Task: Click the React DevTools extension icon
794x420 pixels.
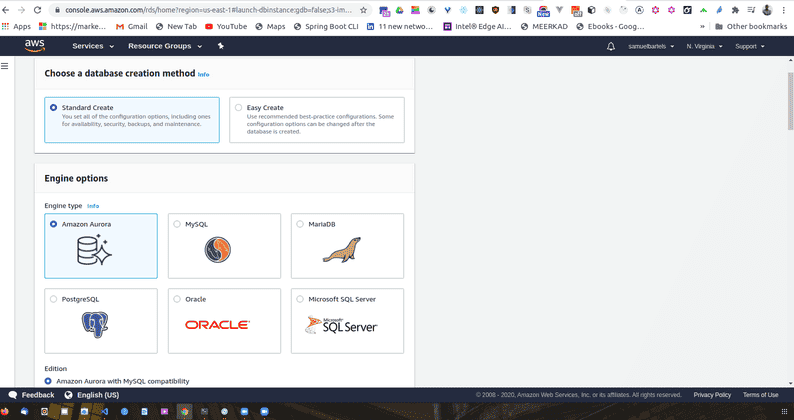Action: (463, 10)
